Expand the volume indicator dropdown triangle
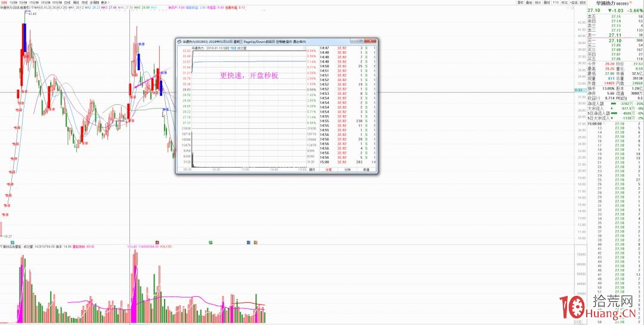This screenshot has width=644, height=325. click(1, 246)
